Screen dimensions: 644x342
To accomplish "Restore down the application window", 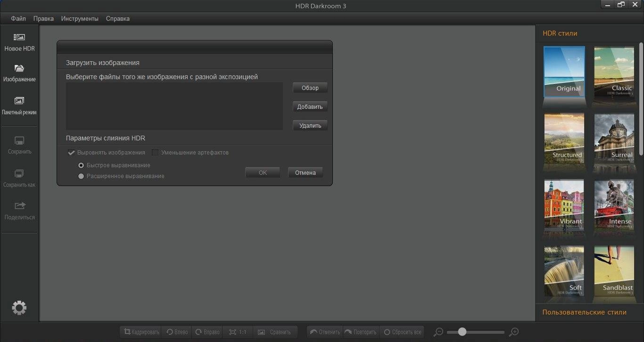I will coord(621,4).
